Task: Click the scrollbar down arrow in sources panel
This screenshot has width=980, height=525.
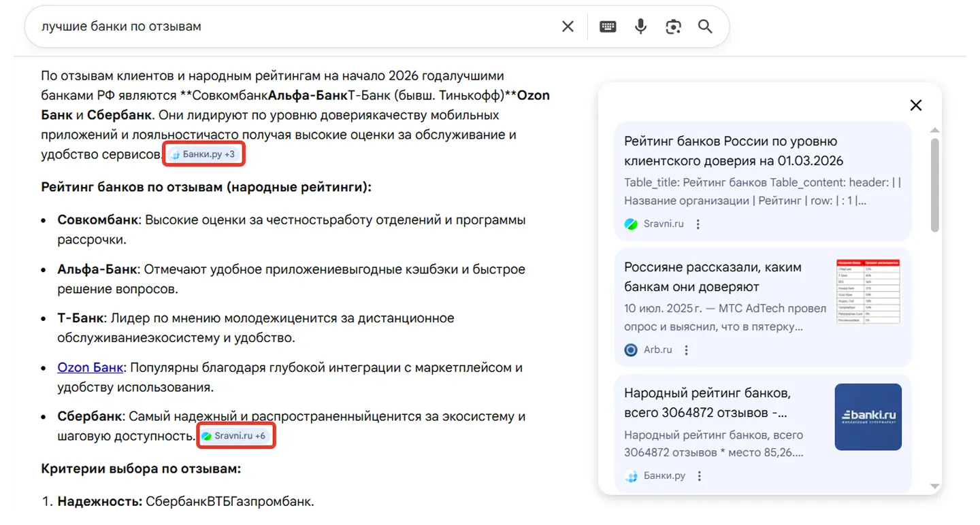Action: coord(935,486)
